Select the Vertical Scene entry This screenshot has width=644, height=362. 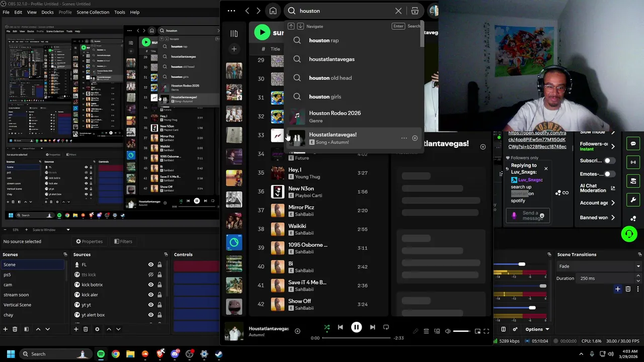point(33,305)
